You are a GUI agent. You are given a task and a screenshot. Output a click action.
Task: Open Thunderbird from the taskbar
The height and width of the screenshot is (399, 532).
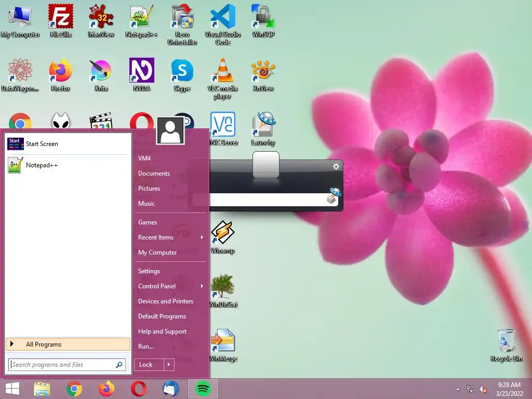pyautogui.click(x=170, y=389)
